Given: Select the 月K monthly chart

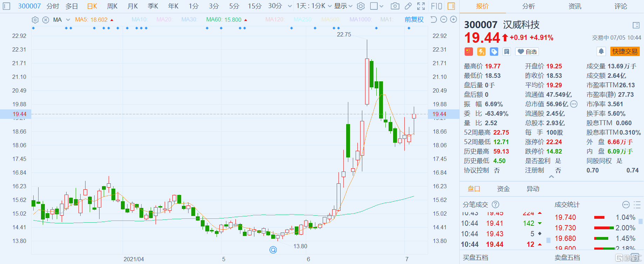Looking at the screenshot, I should pos(132,6).
